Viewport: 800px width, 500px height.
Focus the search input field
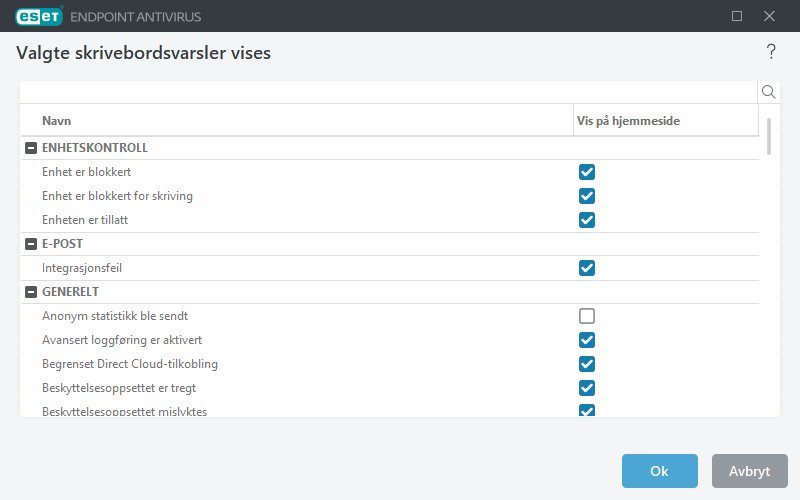pos(388,92)
